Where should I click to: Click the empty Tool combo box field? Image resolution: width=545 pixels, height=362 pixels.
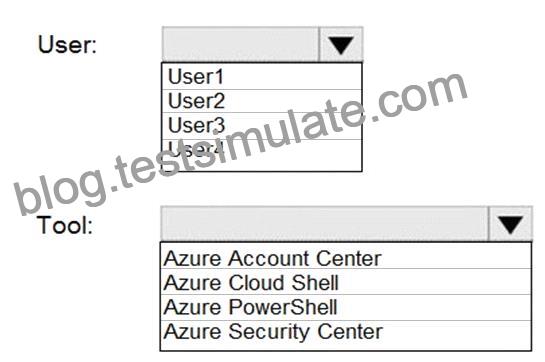coord(324,224)
